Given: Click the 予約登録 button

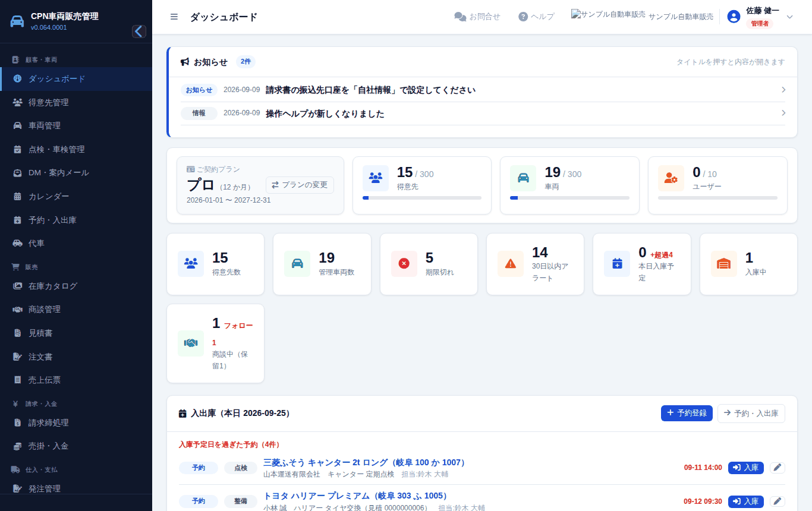Looking at the screenshot, I should (687, 413).
